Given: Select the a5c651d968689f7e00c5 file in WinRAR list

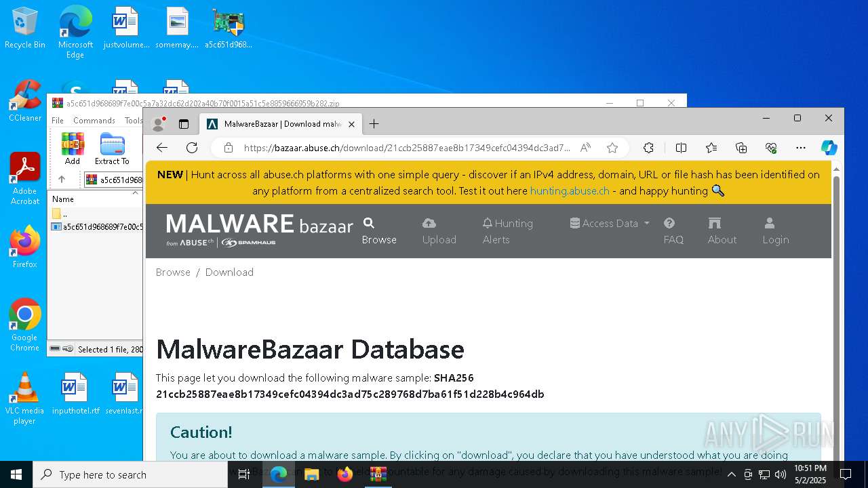Looking at the screenshot, I should 96,227.
